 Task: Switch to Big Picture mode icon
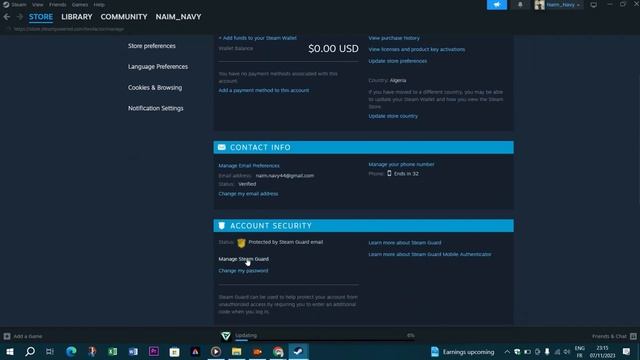[x=593, y=4]
